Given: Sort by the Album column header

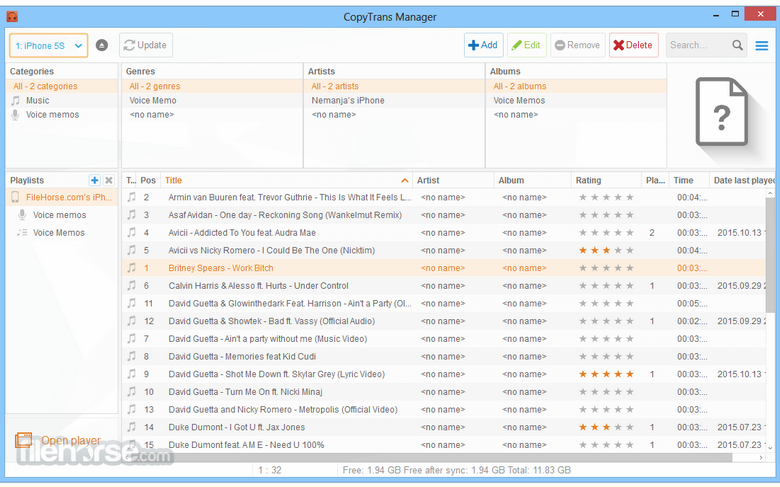Looking at the screenshot, I should pos(532,180).
